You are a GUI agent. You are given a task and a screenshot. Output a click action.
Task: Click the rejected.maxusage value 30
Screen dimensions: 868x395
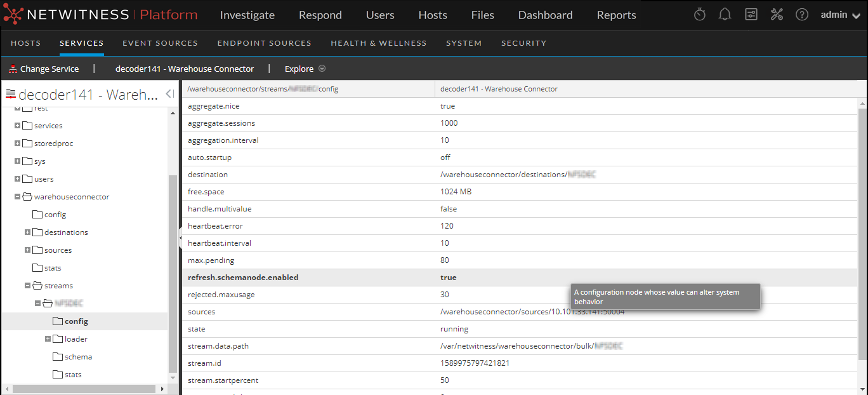445,295
